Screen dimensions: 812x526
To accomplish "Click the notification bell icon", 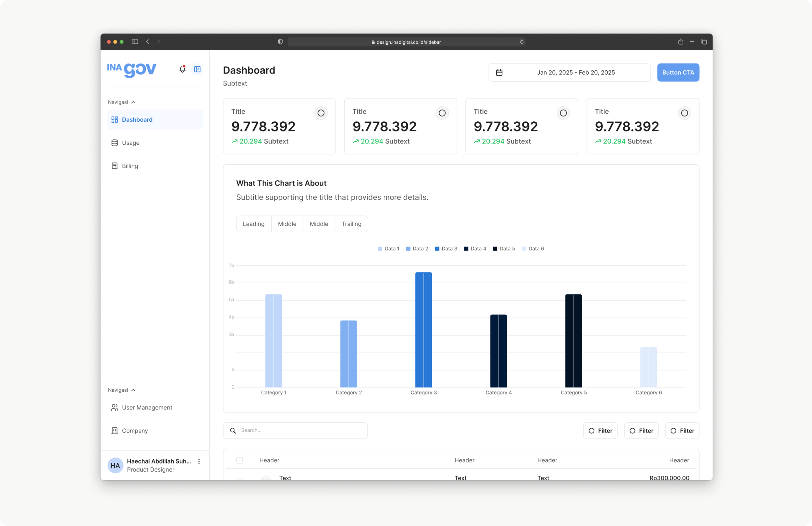I will 182,69.
